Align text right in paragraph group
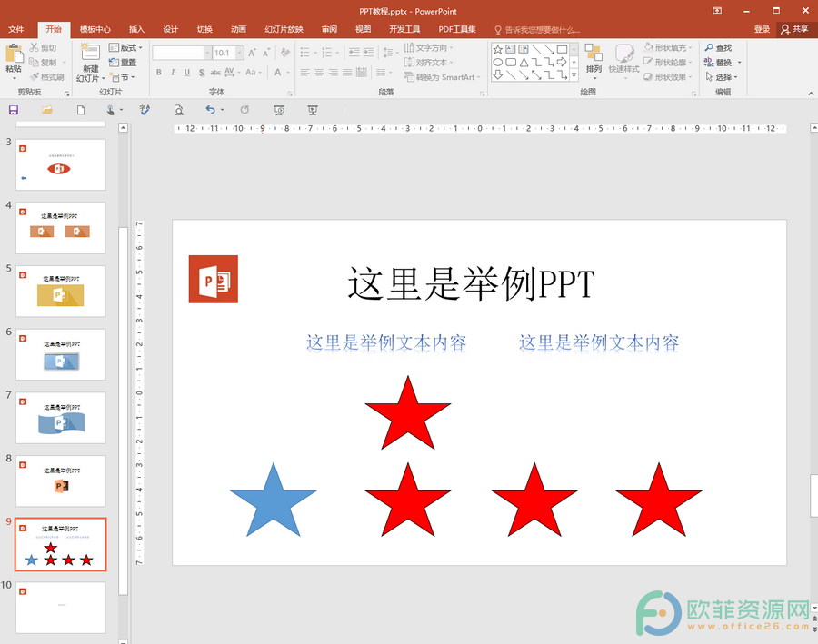 (x=334, y=73)
